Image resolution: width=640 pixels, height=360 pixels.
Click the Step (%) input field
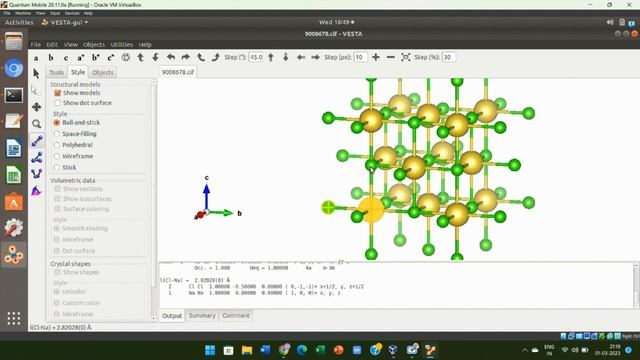coord(449,58)
